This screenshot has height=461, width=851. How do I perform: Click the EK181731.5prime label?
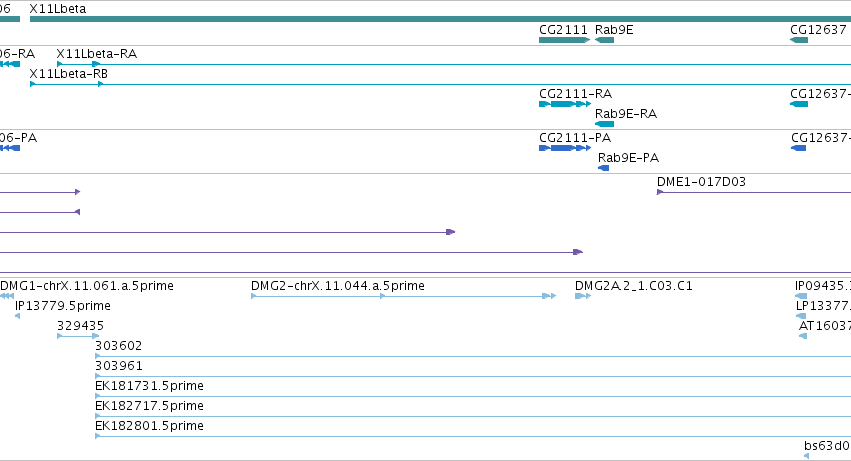[149, 386]
